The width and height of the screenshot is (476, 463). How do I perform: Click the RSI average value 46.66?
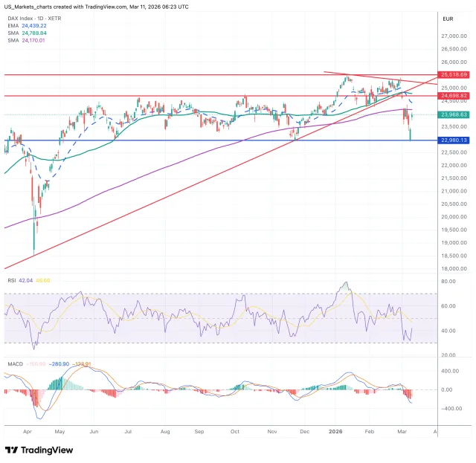pyautogui.click(x=43, y=281)
